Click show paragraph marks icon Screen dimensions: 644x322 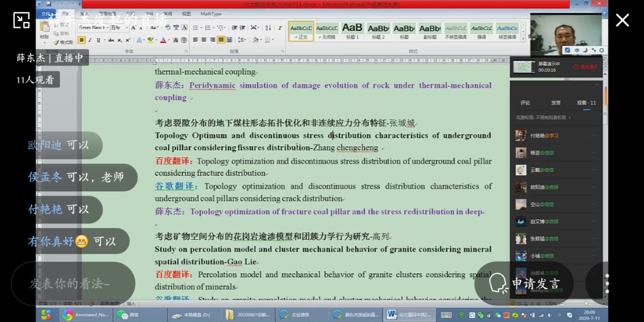[280, 27]
